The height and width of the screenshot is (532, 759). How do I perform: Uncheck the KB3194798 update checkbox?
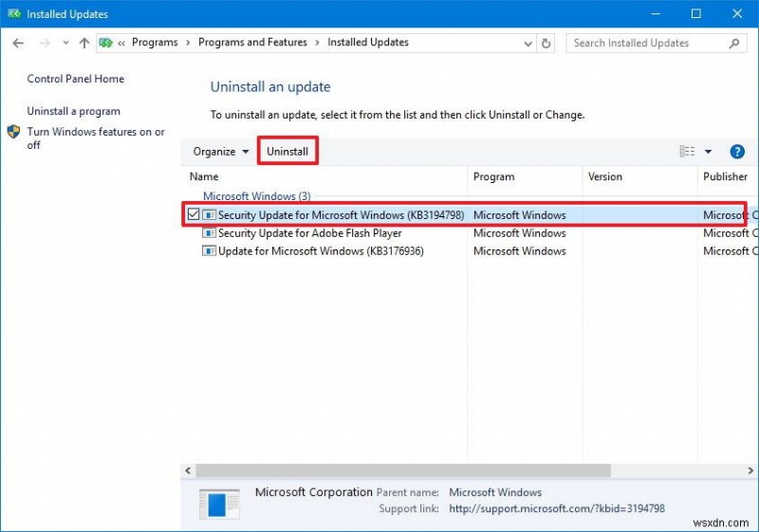click(x=194, y=214)
